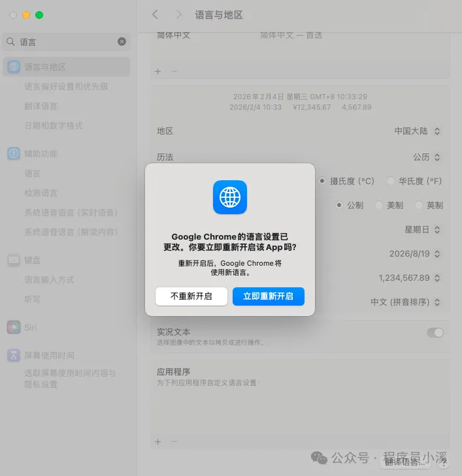
Task: Click the 屏幕使用时间 hourglass icon
Action: (14, 355)
